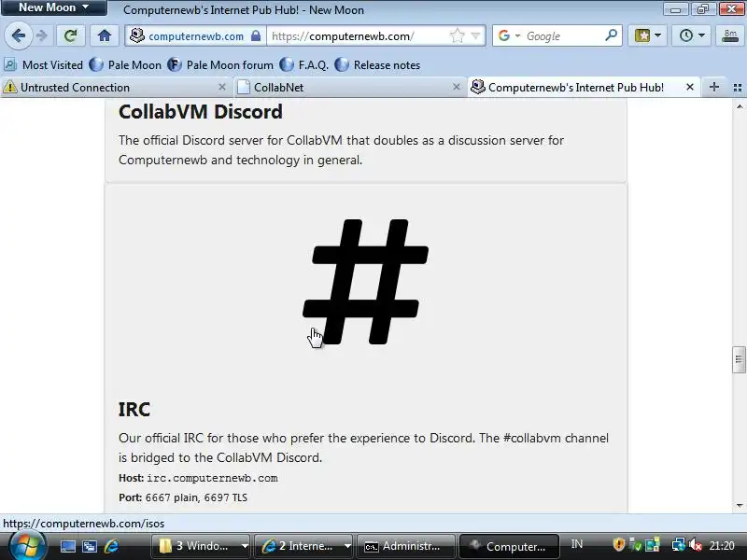Click the vertical scrollbar thumb
Screen dimensions: 747x560
pos(739,359)
